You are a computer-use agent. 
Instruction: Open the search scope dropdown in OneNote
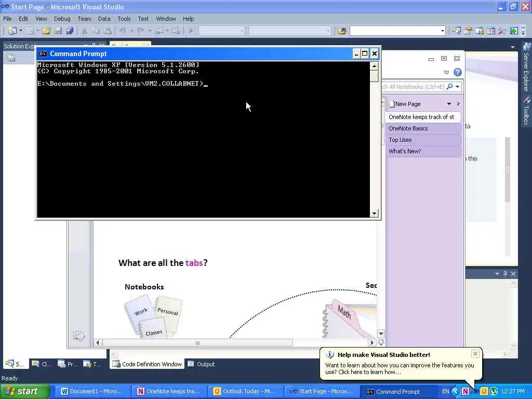(457, 87)
